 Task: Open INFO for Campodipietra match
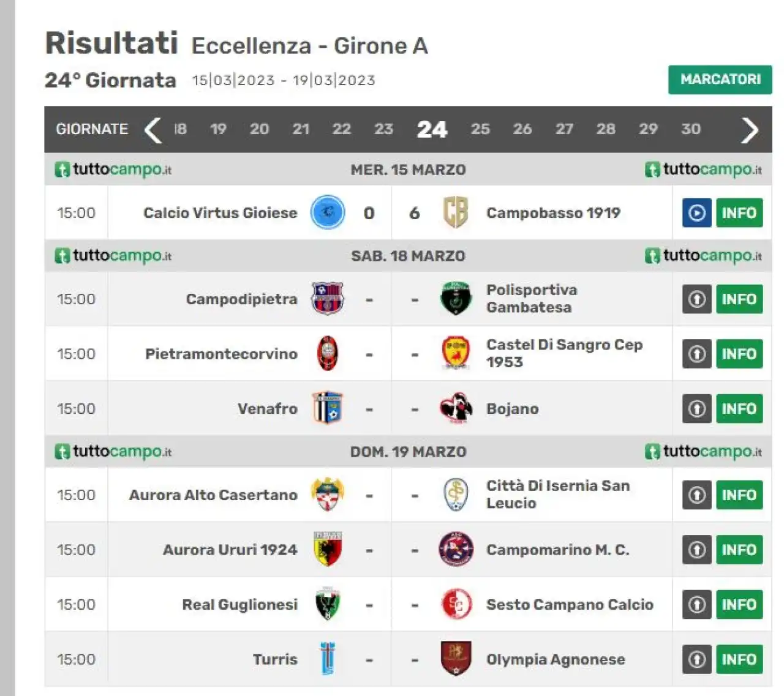pos(739,299)
